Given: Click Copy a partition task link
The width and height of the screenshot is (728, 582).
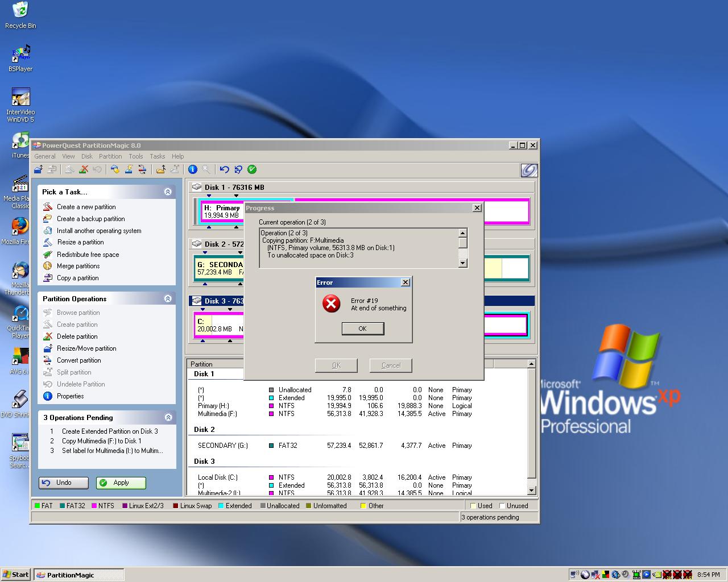Looking at the screenshot, I should click(77, 278).
